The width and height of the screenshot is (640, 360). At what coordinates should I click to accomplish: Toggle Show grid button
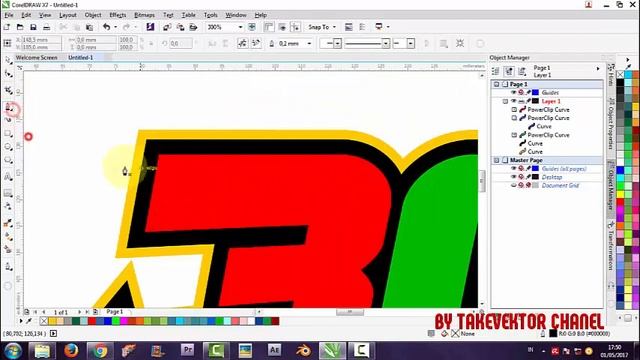point(282,27)
